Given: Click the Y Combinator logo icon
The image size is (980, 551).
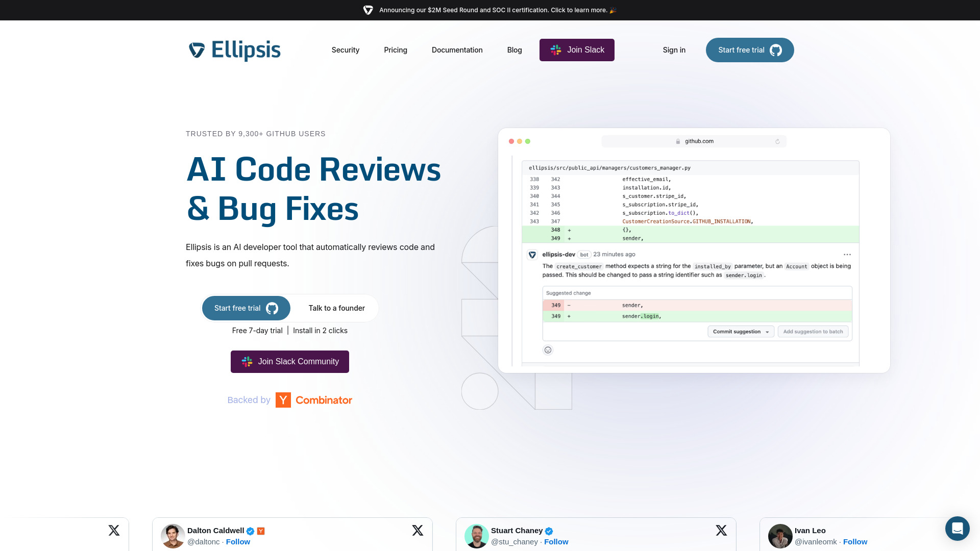Looking at the screenshot, I should tap(283, 399).
